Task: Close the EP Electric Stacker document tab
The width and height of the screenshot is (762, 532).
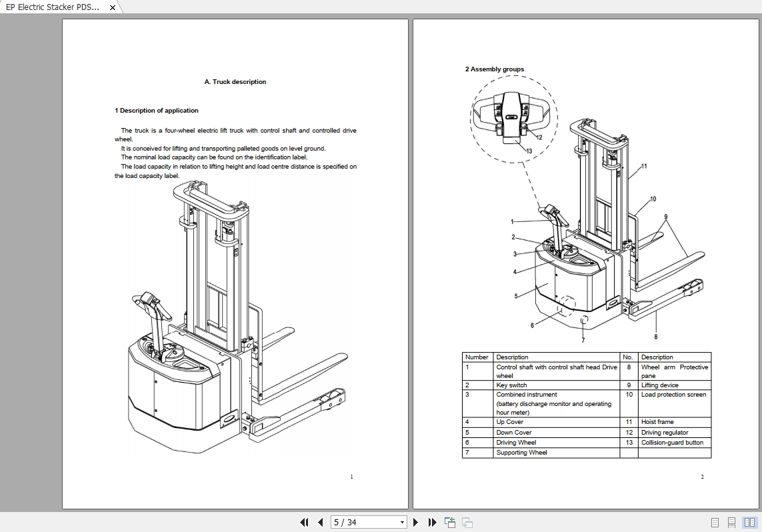Action: [111, 7]
